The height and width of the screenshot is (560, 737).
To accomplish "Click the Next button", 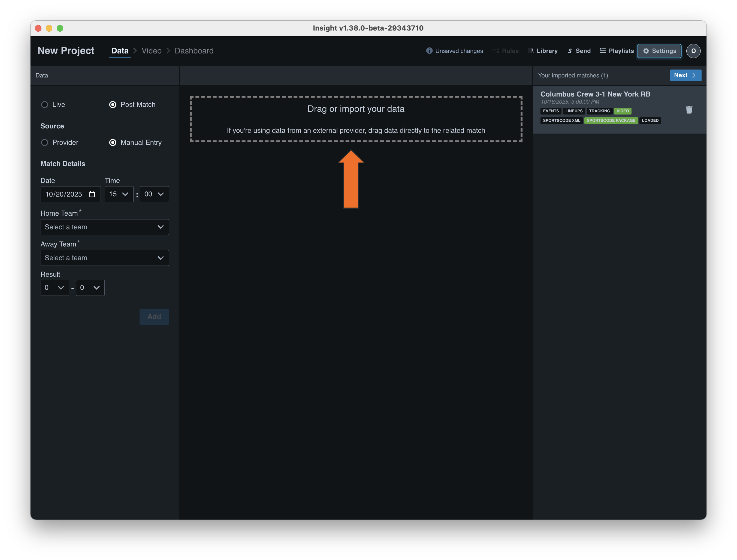I will pyautogui.click(x=686, y=75).
